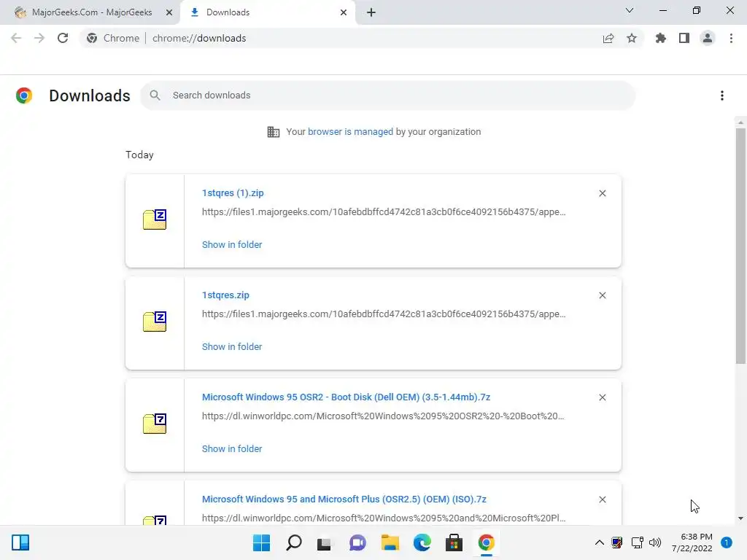Open the Widgets button on taskbar

[x=20, y=542]
